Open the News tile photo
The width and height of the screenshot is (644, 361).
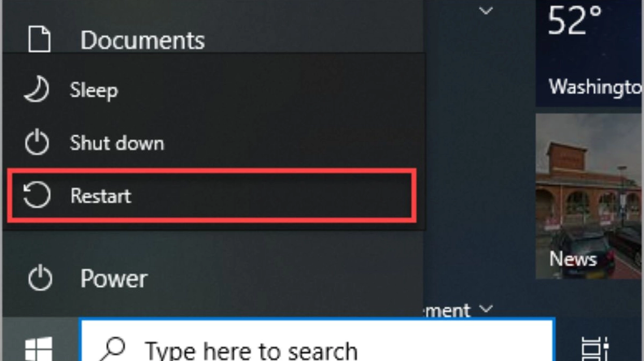590,196
